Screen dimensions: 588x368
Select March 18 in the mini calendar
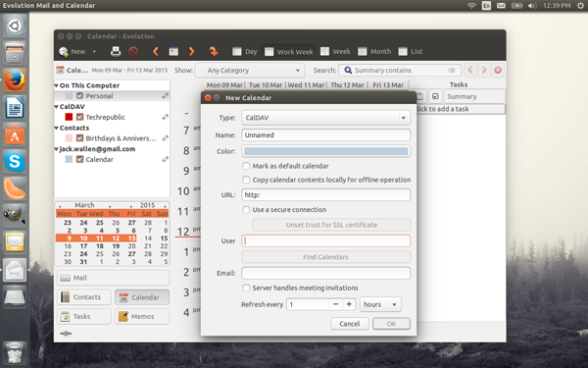coord(100,246)
